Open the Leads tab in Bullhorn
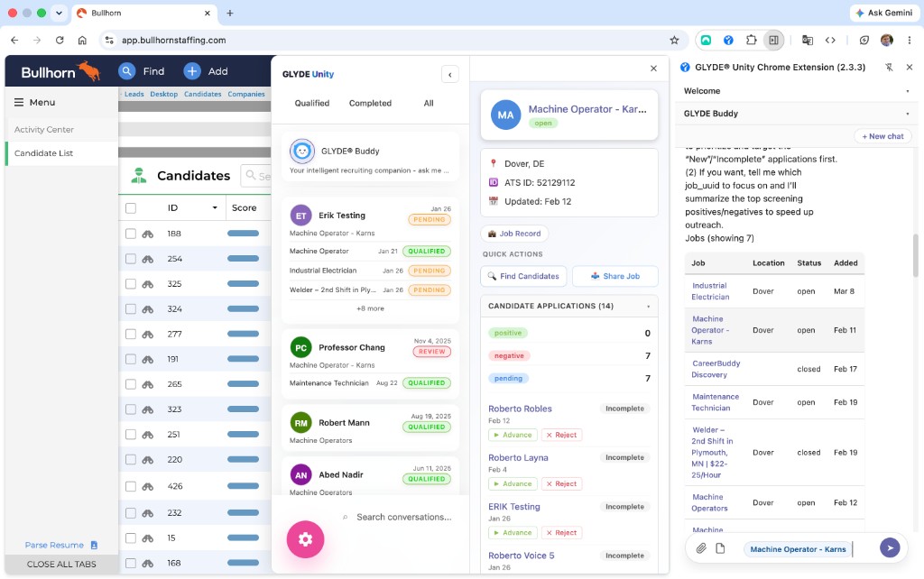 point(134,94)
